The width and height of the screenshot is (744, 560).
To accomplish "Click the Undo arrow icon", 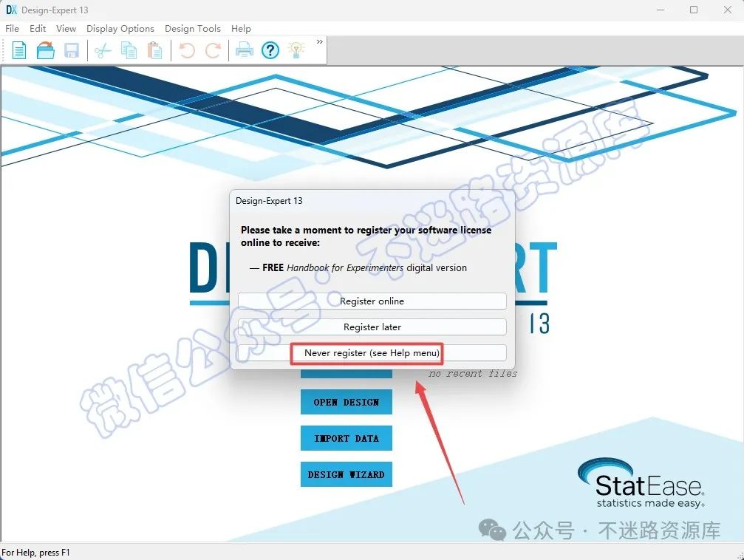I will coord(187,50).
